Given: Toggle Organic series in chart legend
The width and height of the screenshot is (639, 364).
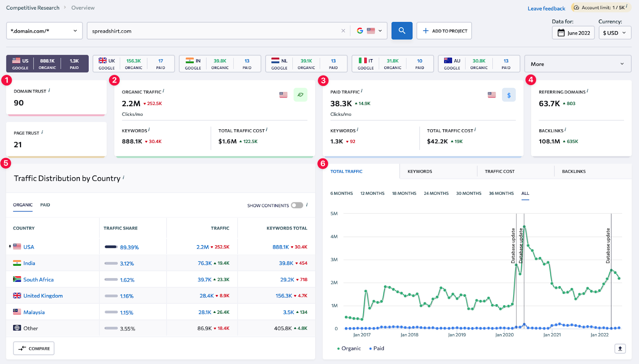Looking at the screenshot, I should point(349,348).
